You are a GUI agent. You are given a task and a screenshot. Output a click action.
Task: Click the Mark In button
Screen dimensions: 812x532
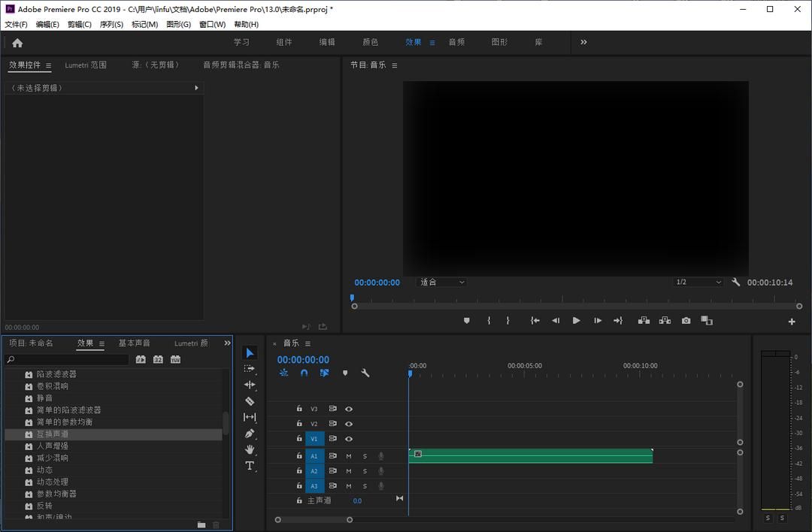point(489,321)
